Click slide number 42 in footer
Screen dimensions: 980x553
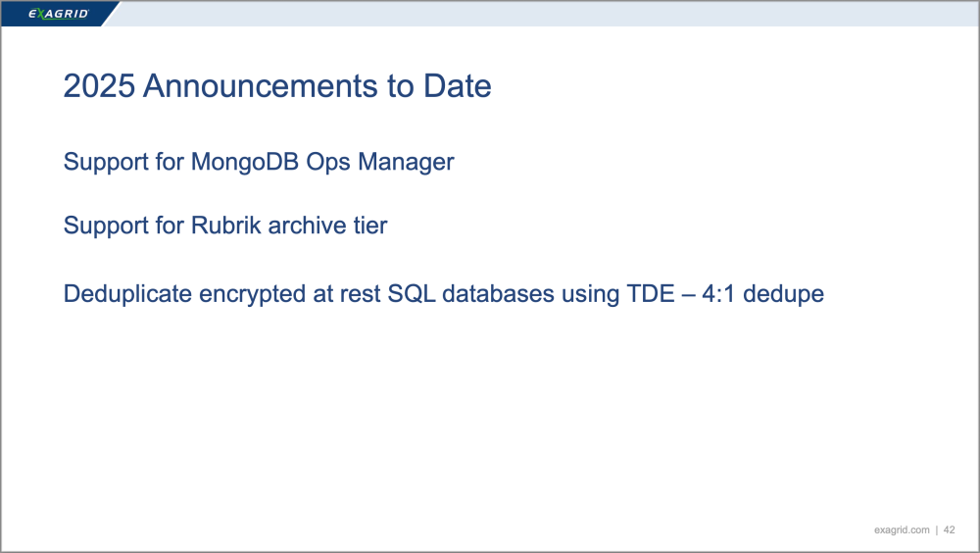(950, 530)
